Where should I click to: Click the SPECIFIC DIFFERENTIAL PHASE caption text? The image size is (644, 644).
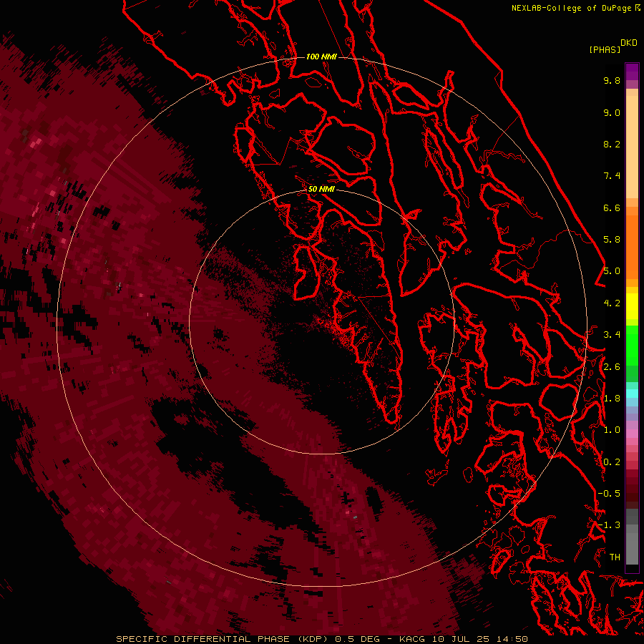tap(203, 639)
